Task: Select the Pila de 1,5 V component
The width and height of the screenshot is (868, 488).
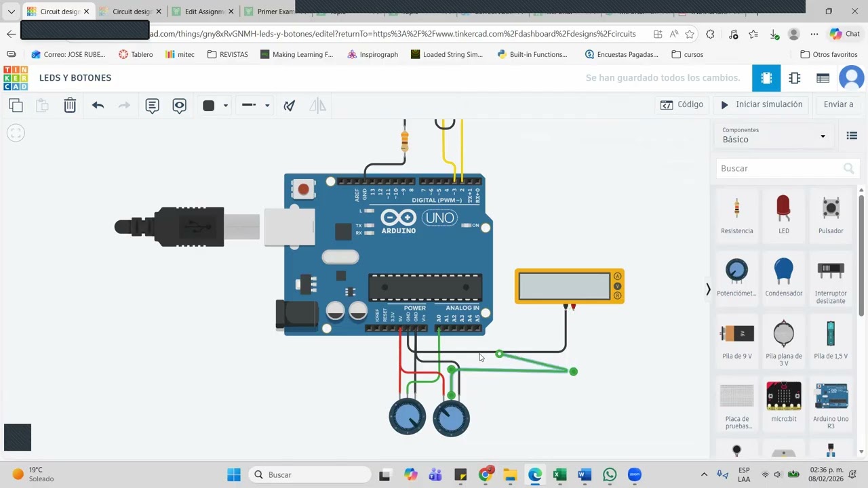Action: point(831,340)
